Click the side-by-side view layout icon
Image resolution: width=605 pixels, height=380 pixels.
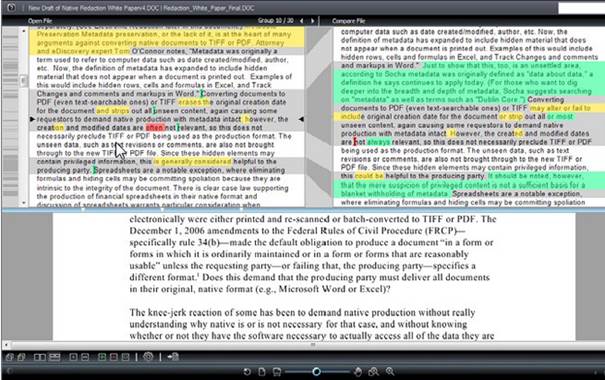click(x=39, y=357)
